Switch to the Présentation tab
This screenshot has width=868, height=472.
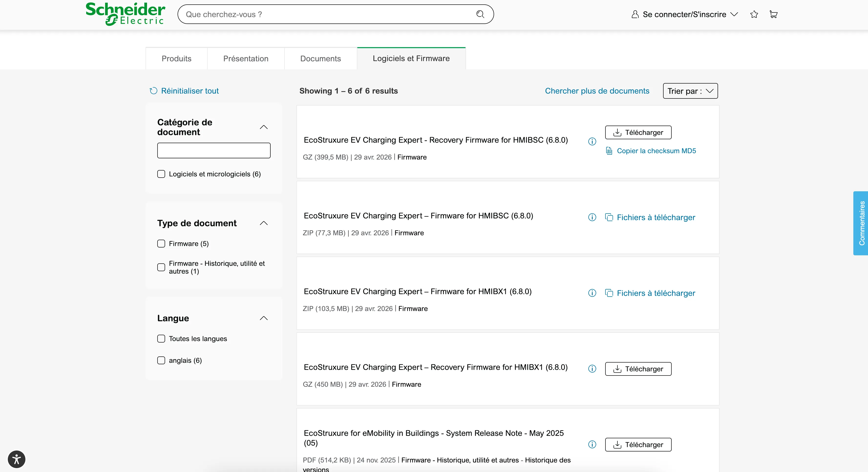pos(246,59)
